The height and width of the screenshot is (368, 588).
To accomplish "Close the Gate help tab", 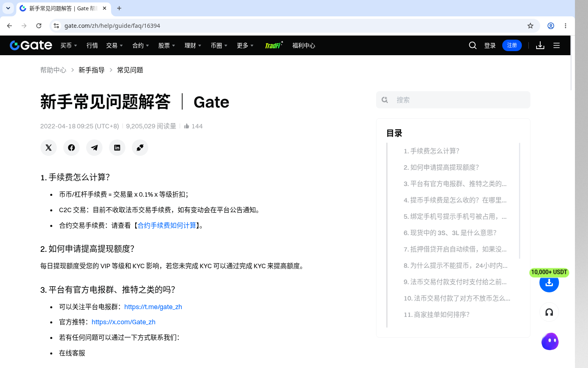I will click(105, 8).
